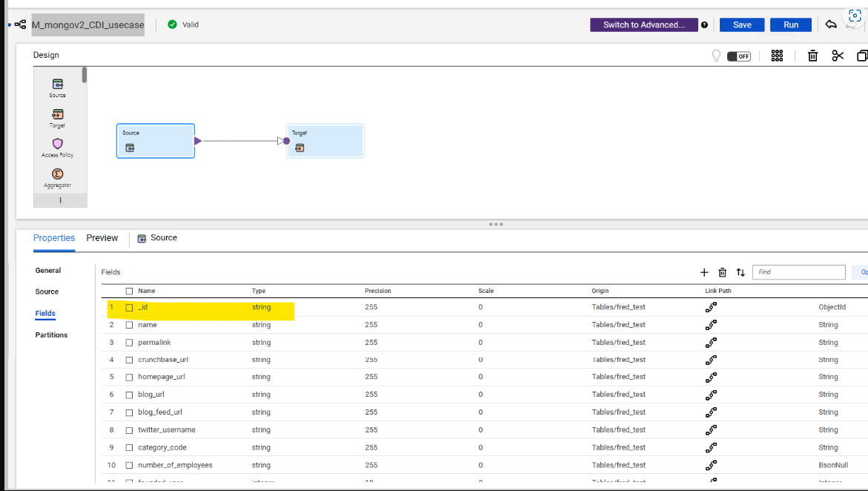
Task: Click the BsonNull value in number_of_employees row
Action: pos(833,465)
